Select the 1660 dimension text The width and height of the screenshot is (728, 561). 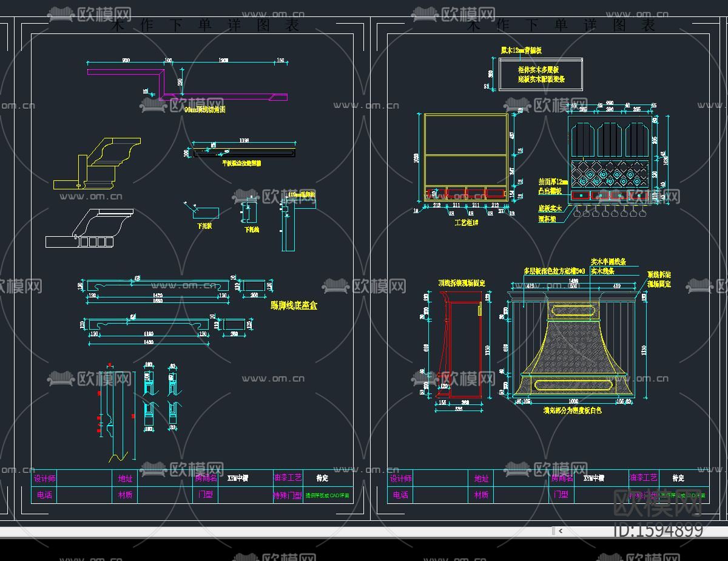tap(157, 301)
